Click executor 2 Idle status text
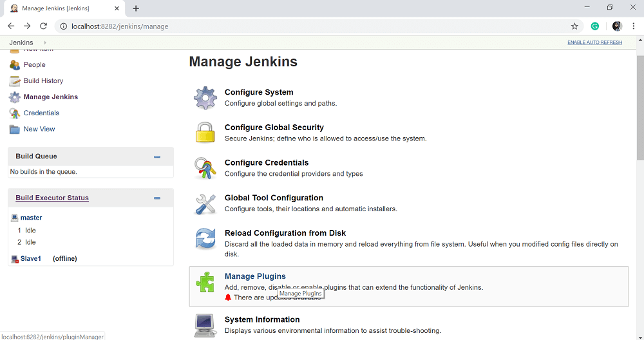644x340 pixels. 30,242
